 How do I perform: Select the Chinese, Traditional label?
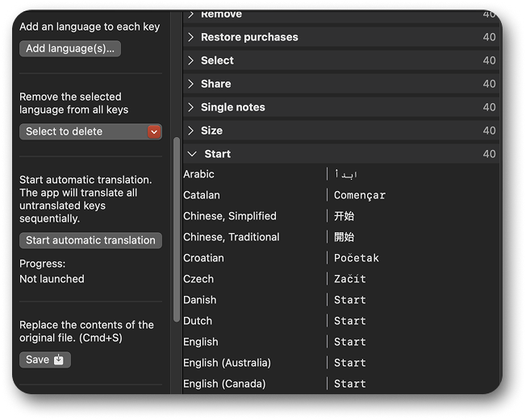click(231, 237)
